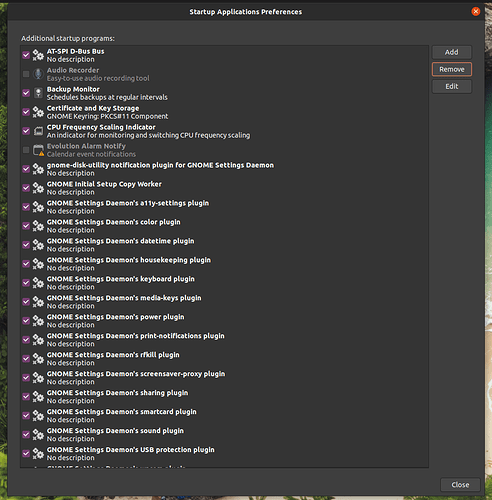Viewport: 492px width, 500px height.
Task: Click the screensaver-proxy plugin gear icon
Action: point(38,378)
